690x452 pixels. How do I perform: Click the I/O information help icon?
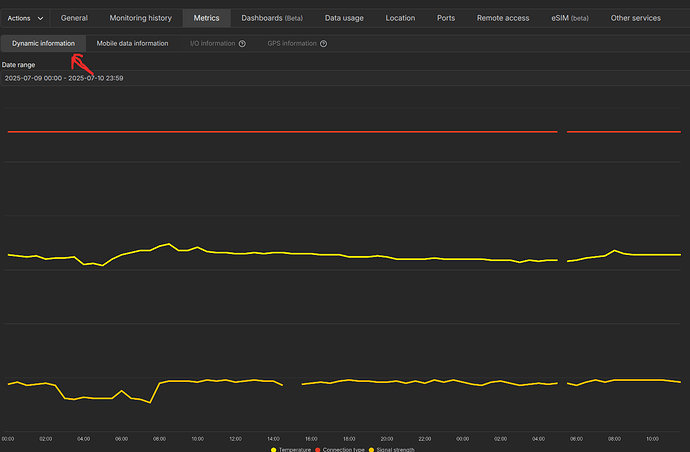tap(242, 44)
